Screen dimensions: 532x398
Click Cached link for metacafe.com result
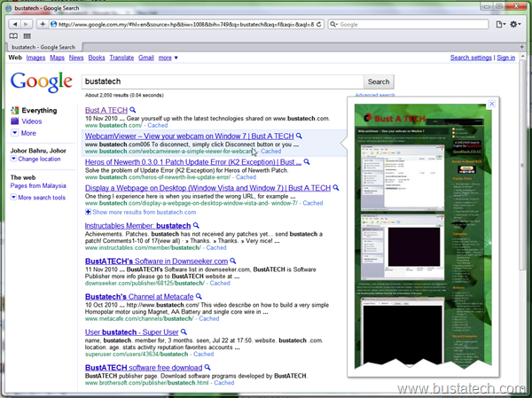point(209,318)
